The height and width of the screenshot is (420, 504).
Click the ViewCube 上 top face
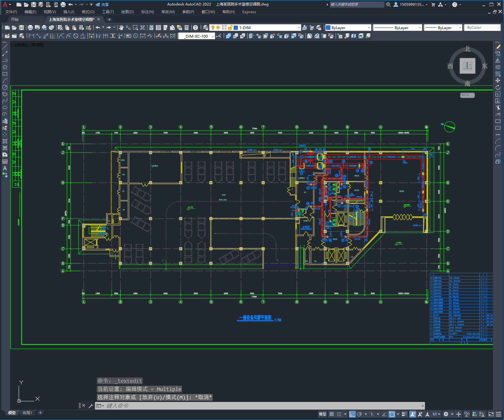pyautogui.click(x=467, y=66)
